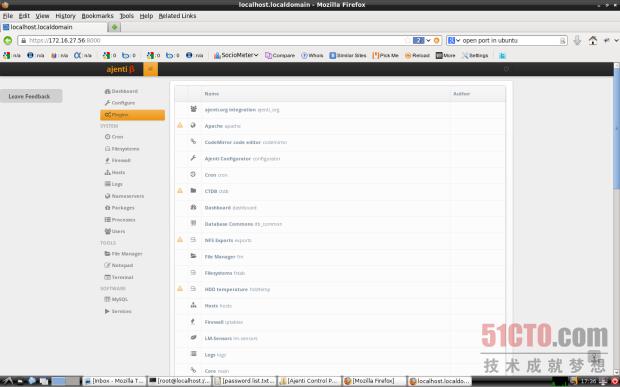Click the CTDB plugin folder icon
Viewport: 620px width, 387px height.
[x=193, y=191]
